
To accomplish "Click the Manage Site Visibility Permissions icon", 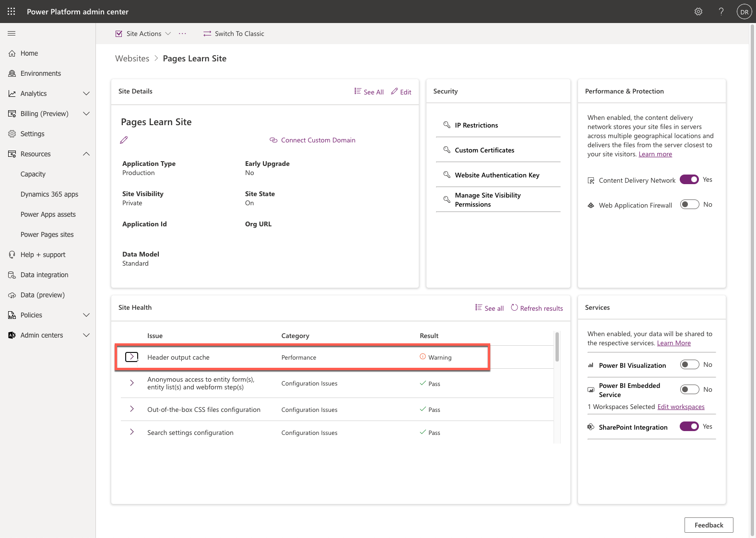I will (x=447, y=199).
